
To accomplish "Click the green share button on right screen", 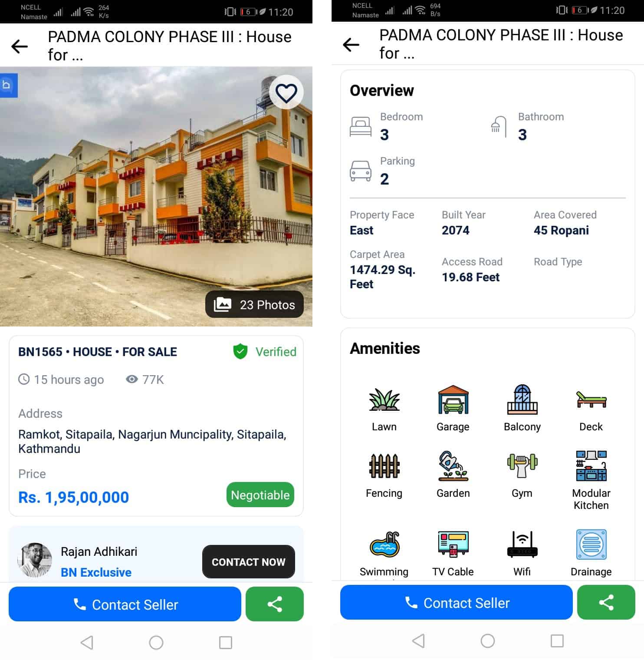I will pyautogui.click(x=606, y=602).
